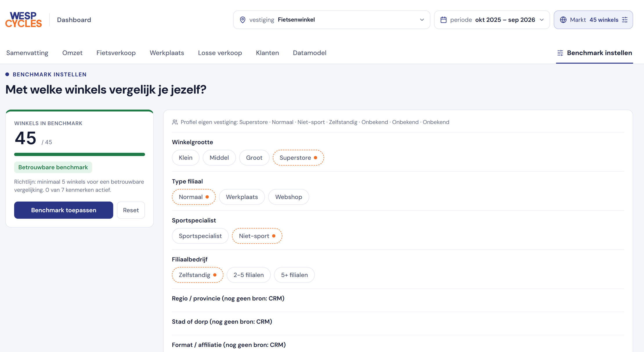
Task: Go to the Datamodel tab
Action: 310,53
